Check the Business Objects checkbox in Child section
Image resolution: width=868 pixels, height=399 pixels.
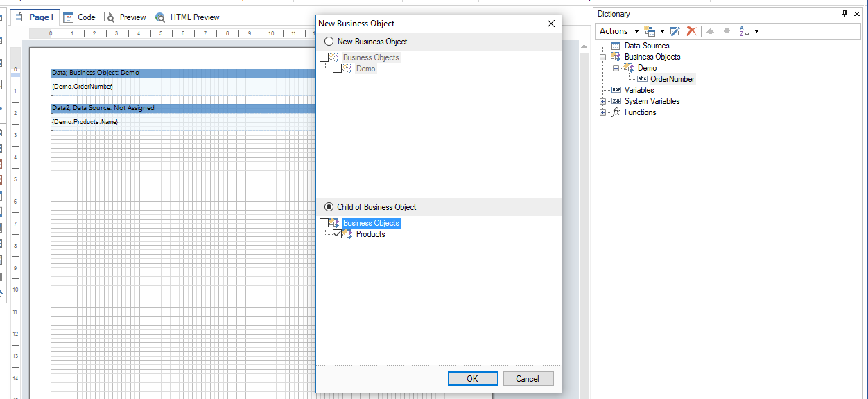pyautogui.click(x=324, y=223)
